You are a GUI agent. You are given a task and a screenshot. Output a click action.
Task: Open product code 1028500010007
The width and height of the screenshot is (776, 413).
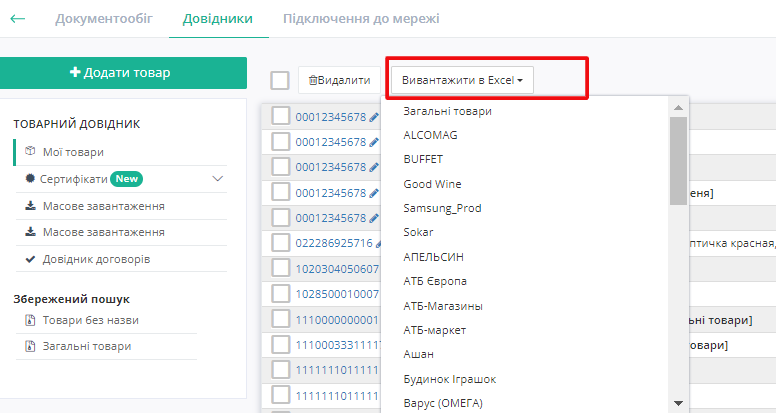coord(337,294)
